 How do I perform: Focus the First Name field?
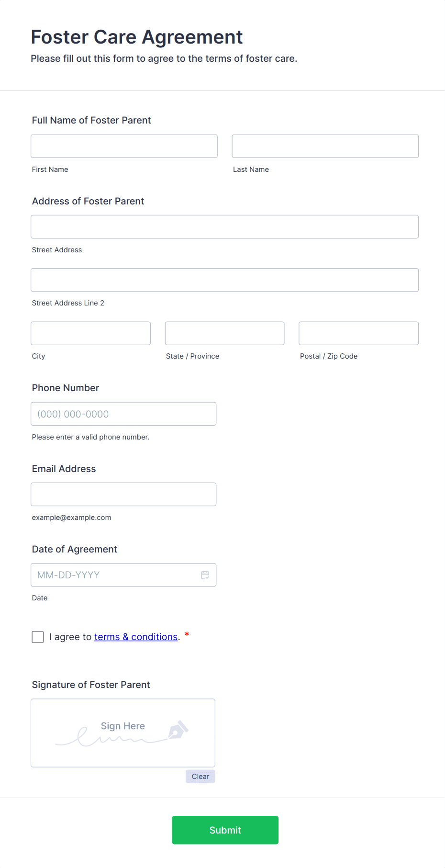click(x=124, y=146)
